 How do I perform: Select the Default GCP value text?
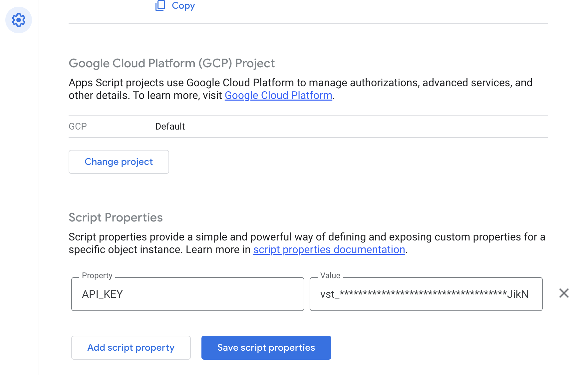[170, 127]
